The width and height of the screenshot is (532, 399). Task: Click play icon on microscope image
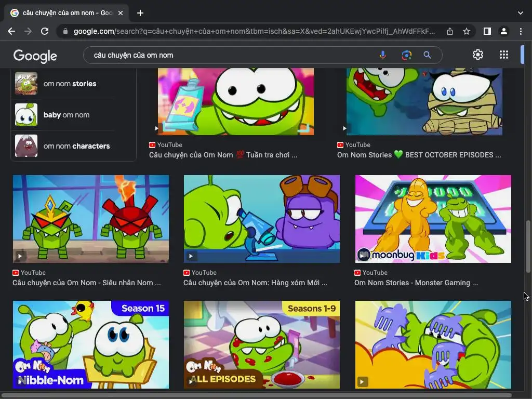pos(191,256)
